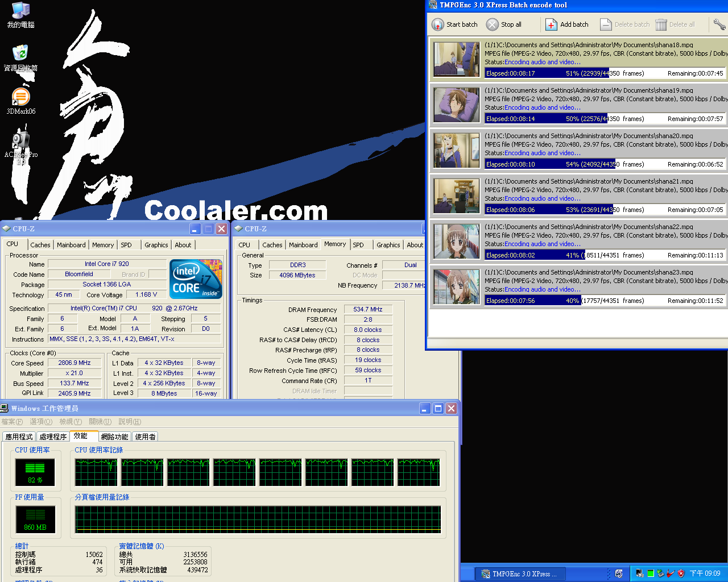Click the green Task Manager CPU tray icon
Viewport: 728px width, 582px height.
pos(650,573)
